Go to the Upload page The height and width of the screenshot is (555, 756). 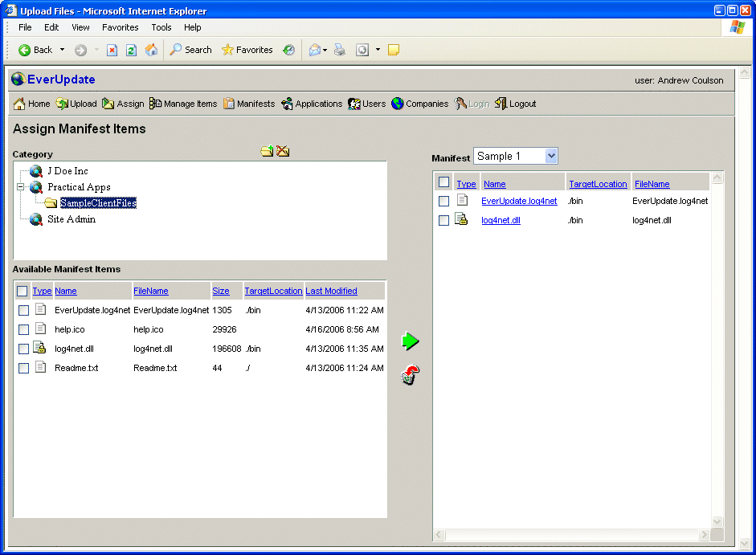[76, 104]
